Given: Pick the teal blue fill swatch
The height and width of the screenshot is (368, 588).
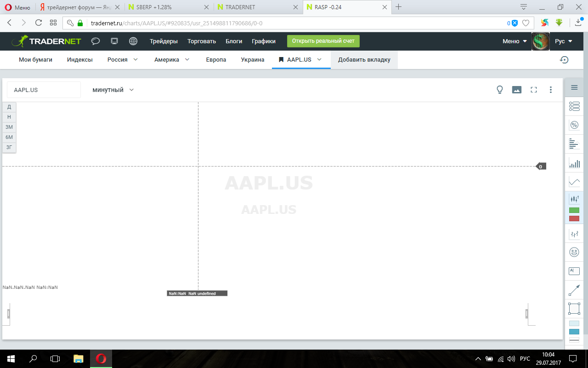Looking at the screenshot, I should click(x=574, y=332).
